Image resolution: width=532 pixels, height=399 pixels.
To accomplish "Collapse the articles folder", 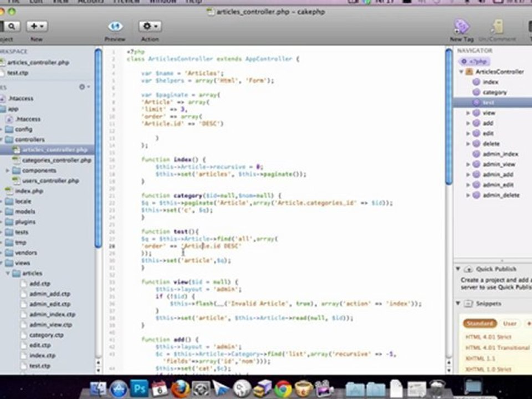I will (7, 273).
